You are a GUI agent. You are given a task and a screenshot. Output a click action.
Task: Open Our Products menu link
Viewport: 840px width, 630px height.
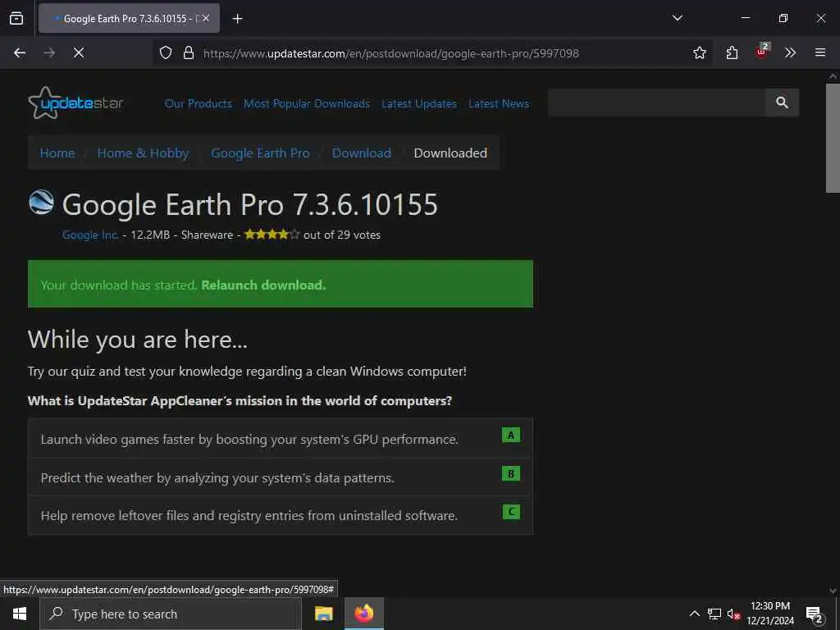click(x=199, y=103)
